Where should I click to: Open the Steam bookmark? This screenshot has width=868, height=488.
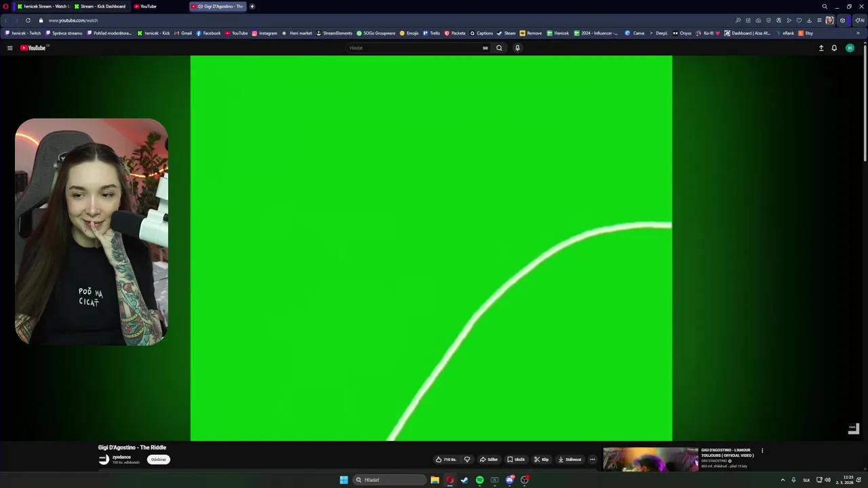pos(506,33)
